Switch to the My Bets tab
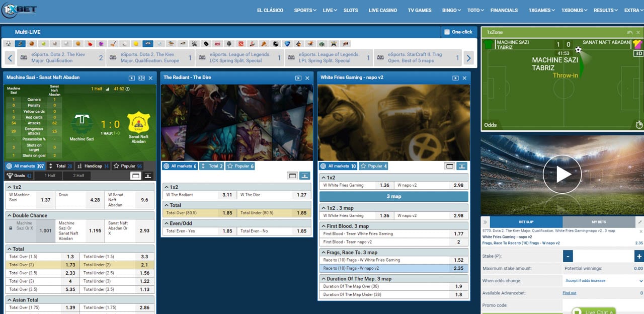Screen dimensions: 644x314 coord(599,222)
